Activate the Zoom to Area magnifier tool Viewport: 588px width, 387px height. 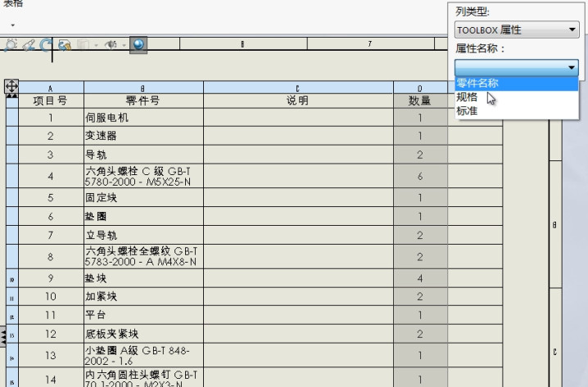[10, 44]
